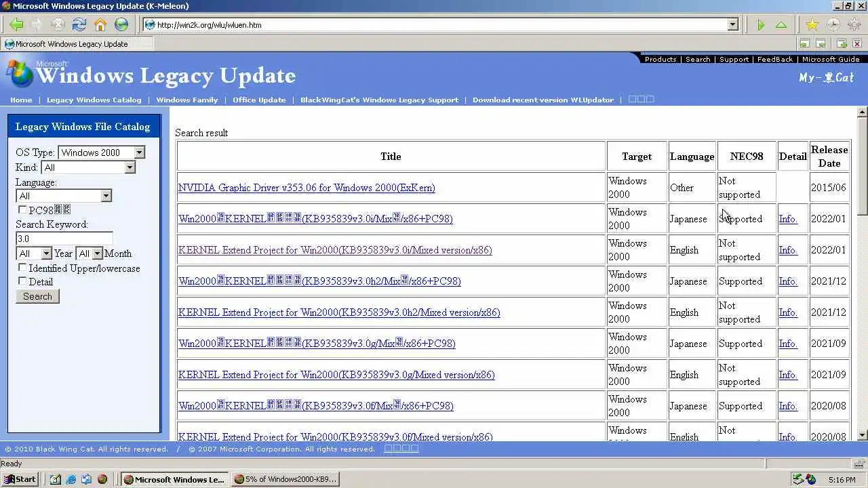Screen dimensions: 868x488
Task: Click the page scrollbar up arrow
Action: (862, 112)
